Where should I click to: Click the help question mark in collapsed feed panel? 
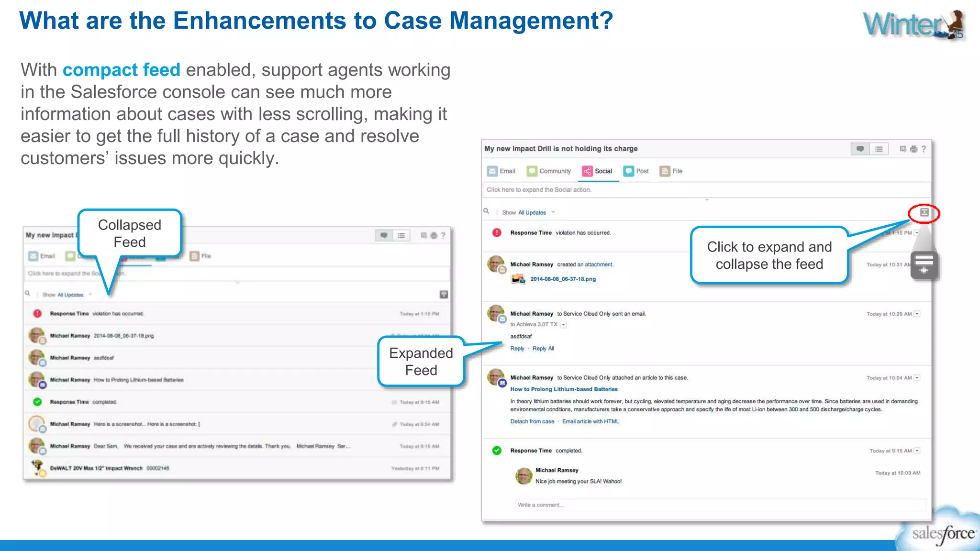click(443, 235)
